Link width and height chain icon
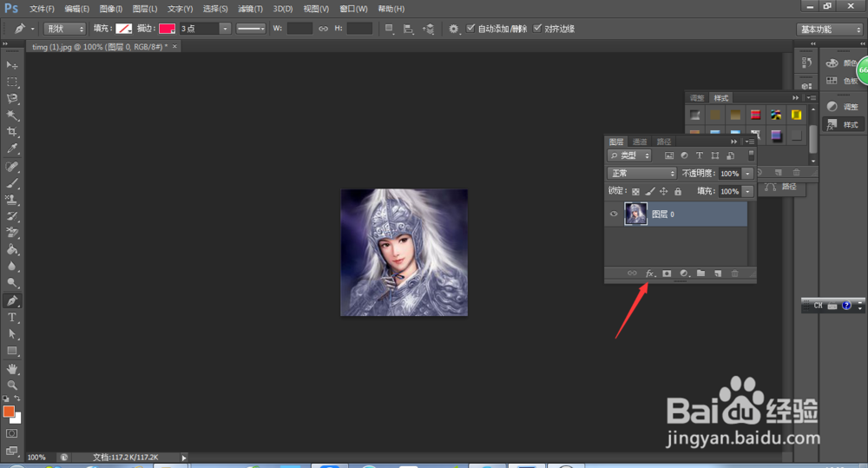This screenshot has width=868, height=468. [x=323, y=29]
